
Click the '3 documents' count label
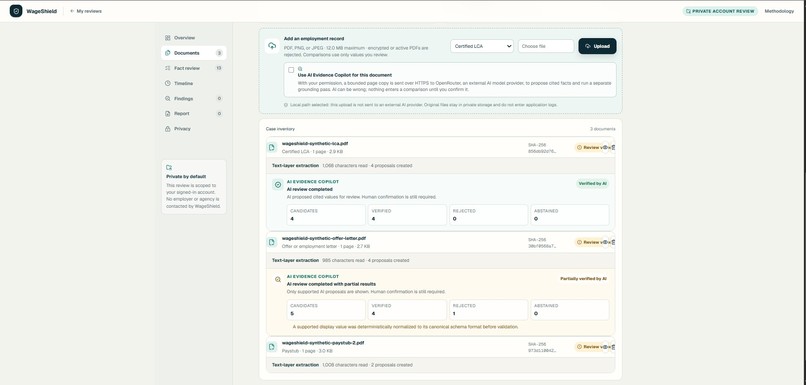click(x=602, y=129)
